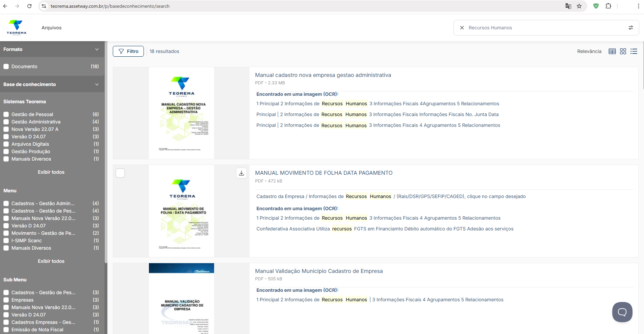Screen dimensions: 644x334
Task: Open thumbnail of Validação Municipio manual
Action: (x=181, y=299)
